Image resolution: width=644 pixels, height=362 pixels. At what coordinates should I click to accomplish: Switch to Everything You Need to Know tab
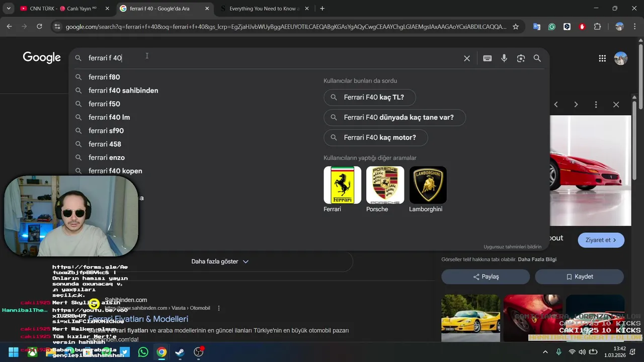pyautogui.click(x=264, y=9)
